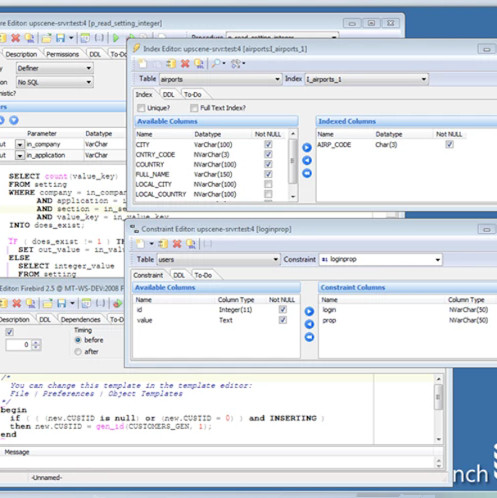The image size is (497, 498).
Task: Switch to To-Do tab in Index Editor
Action: click(193, 95)
